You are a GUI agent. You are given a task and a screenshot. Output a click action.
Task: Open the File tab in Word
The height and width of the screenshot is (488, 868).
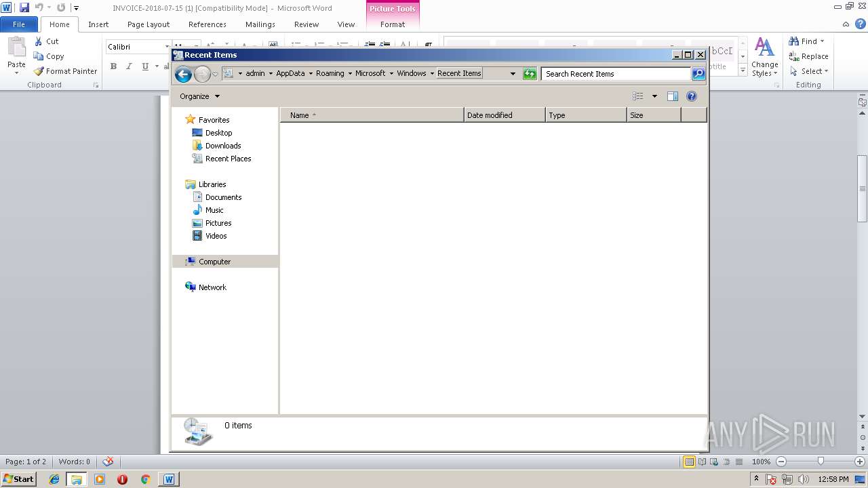pyautogui.click(x=19, y=24)
